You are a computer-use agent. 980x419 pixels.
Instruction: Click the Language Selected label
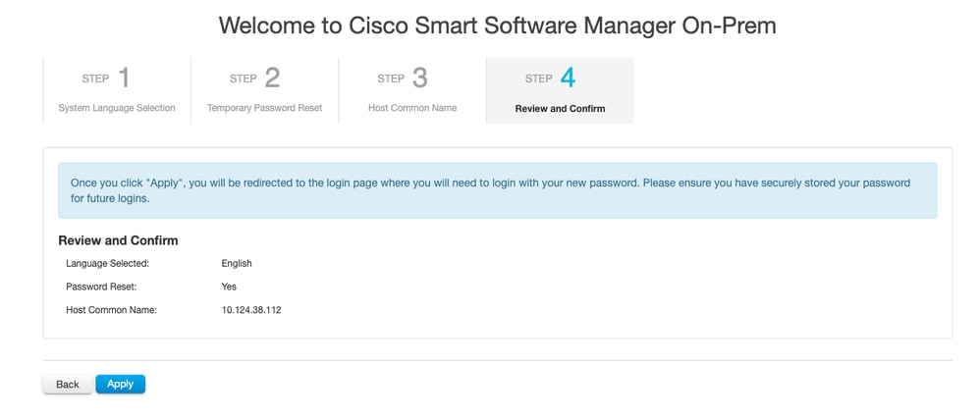coord(107,263)
